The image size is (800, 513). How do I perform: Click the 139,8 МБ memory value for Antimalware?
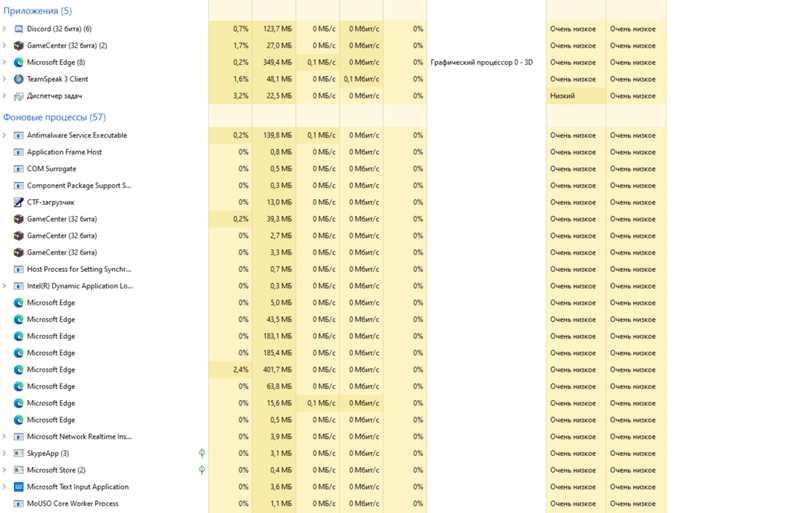pos(277,135)
